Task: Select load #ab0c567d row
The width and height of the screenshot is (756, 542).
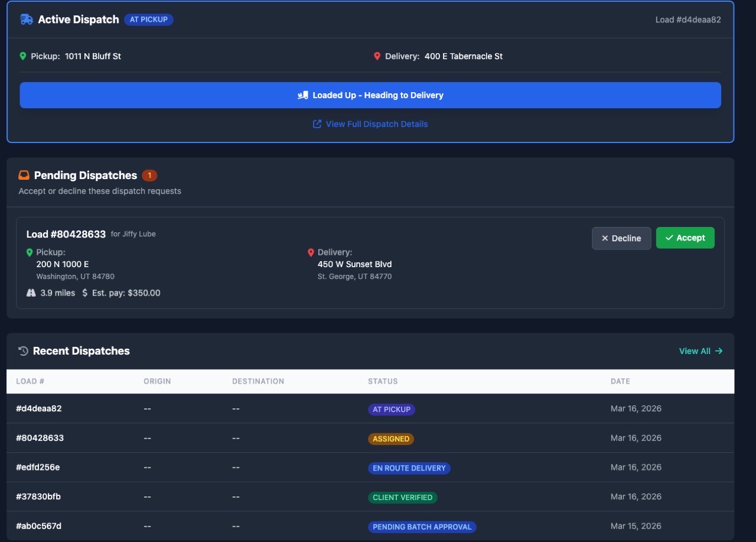Action: 370,526
